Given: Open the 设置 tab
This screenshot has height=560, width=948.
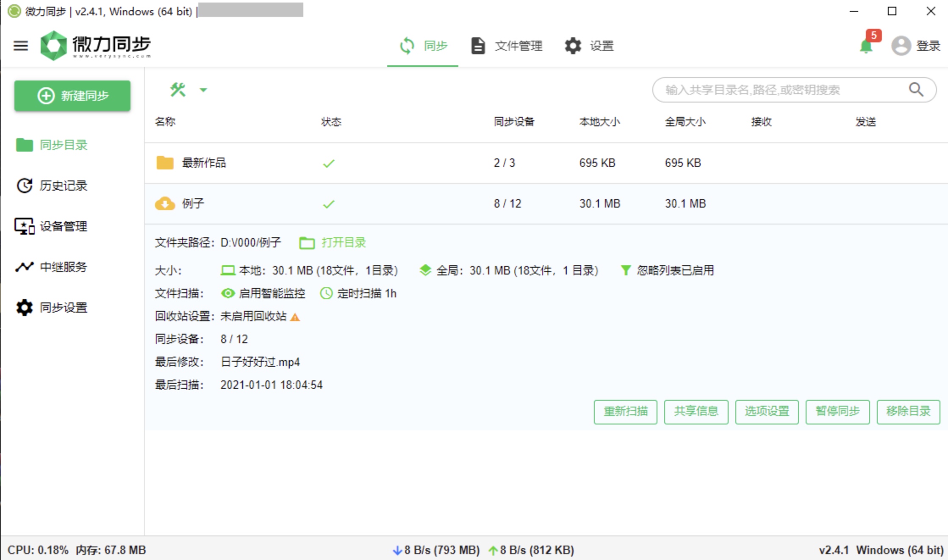Looking at the screenshot, I should pos(589,45).
